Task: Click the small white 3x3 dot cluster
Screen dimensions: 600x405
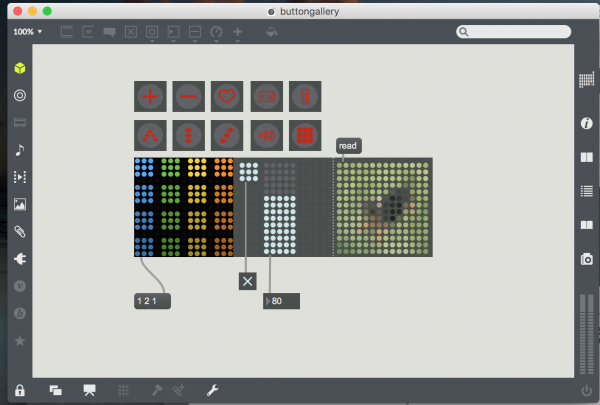Action: pos(249,172)
